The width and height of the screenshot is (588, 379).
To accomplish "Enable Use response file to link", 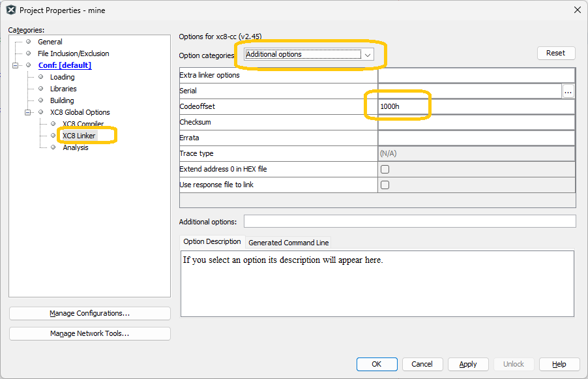I will click(x=385, y=185).
